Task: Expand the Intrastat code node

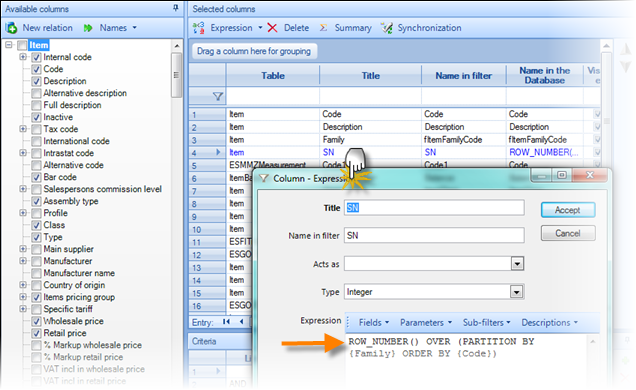Action: pos(23,153)
